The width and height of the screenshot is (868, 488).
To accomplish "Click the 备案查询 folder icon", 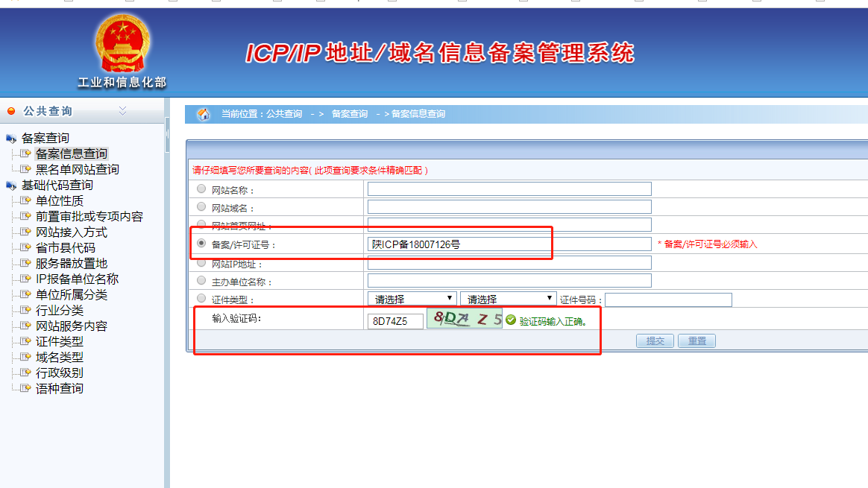I will point(11,139).
